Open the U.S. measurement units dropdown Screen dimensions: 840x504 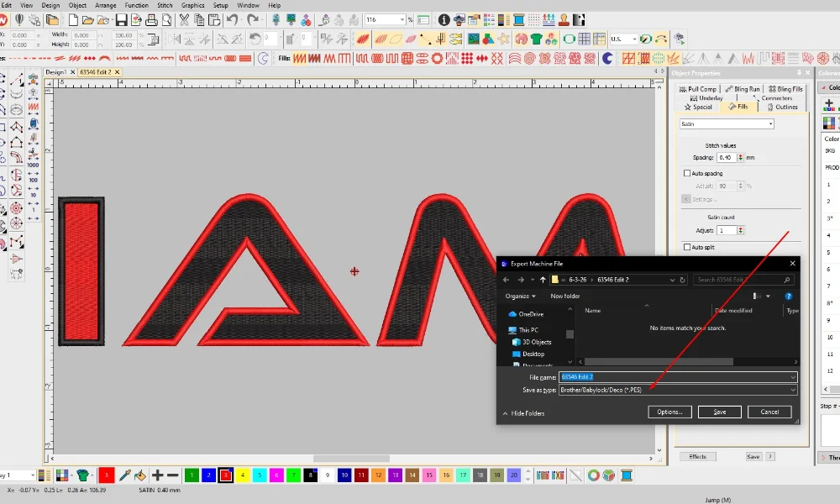(x=635, y=39)
